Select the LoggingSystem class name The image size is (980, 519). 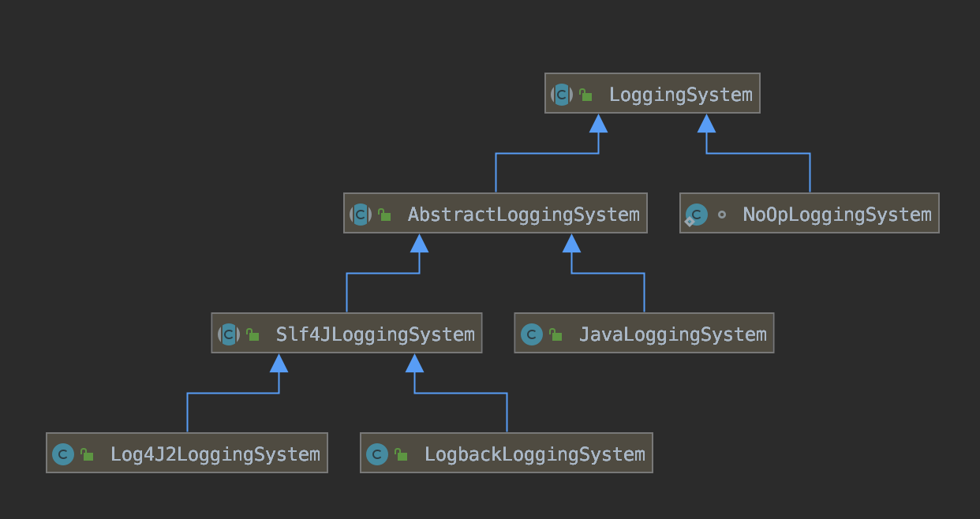pos(681,95)
